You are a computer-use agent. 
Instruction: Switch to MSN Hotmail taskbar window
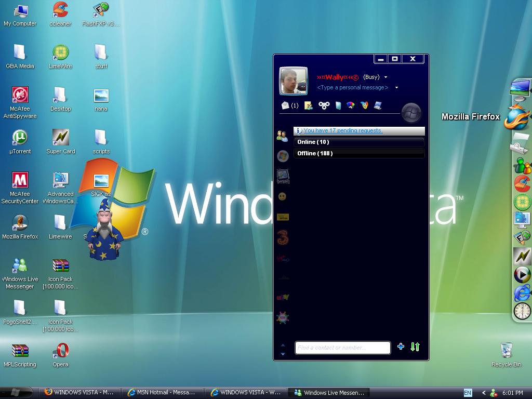click(162, 393)
